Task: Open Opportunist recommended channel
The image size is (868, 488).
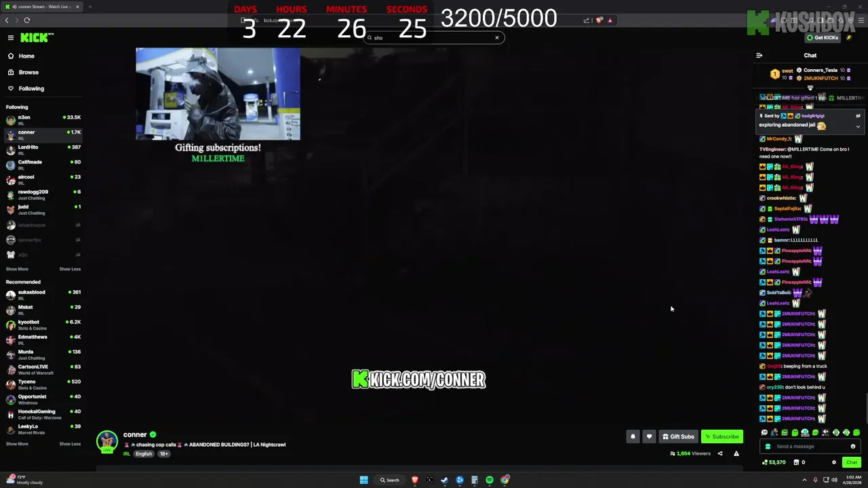Action: (x=43, y=399)
